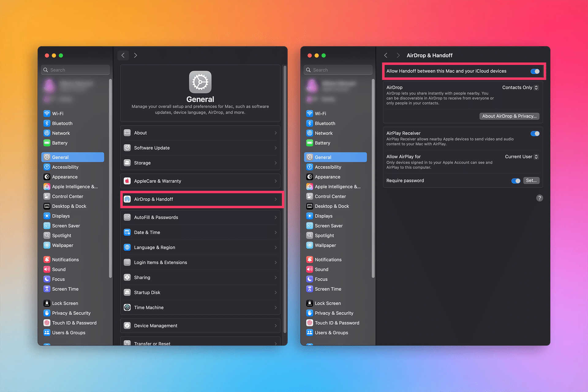Click the Search field in the right window
This screenshot has height=392, width=588.
pos(338,70)
